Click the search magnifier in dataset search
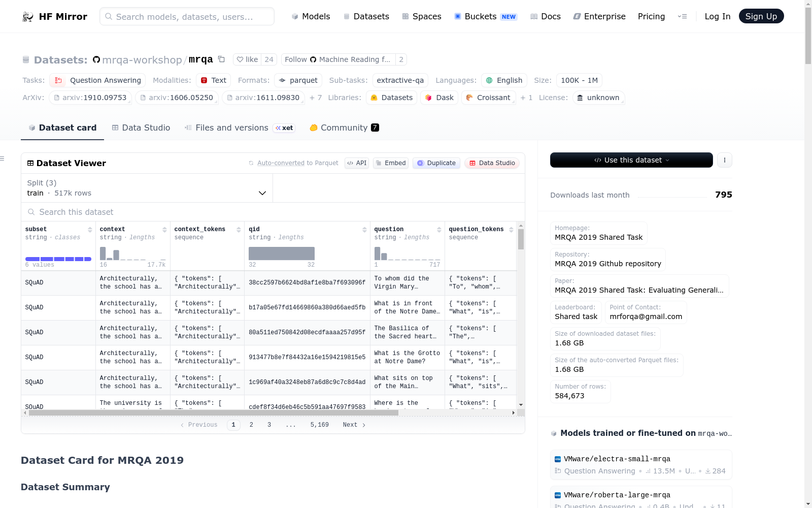The width and height of the screenshot is (812, 508). pyautogui.click(x=31, y=212)
